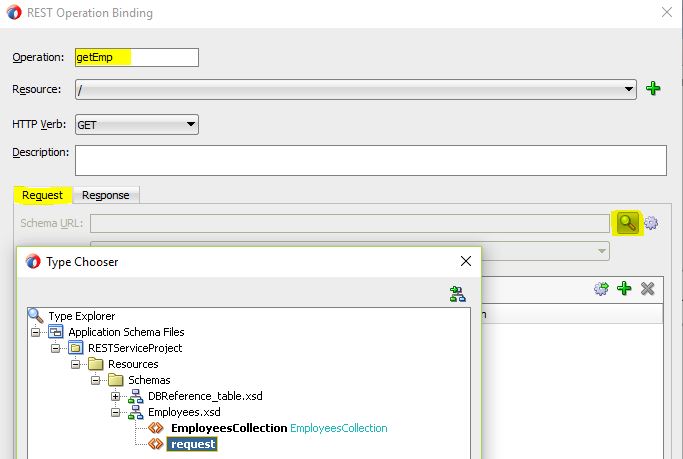Select the request tree item
Screen dimensions: 683x459
click(x=193, y=444)
